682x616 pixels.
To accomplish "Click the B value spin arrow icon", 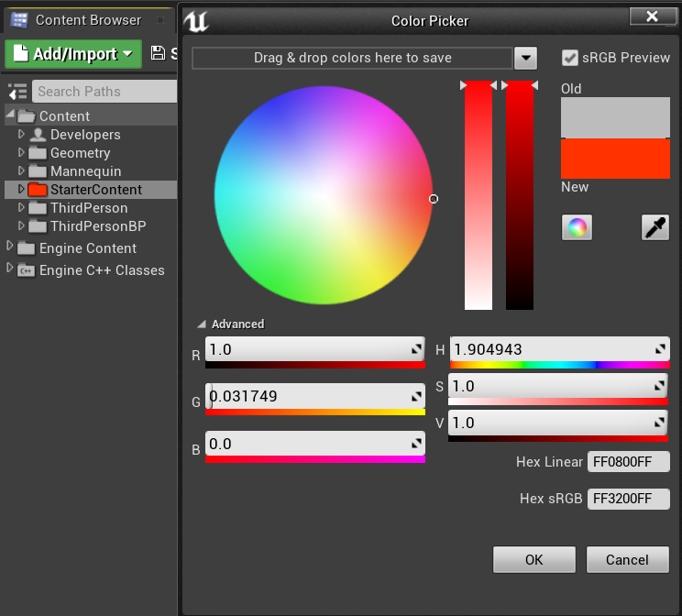I will coord(417,444).
